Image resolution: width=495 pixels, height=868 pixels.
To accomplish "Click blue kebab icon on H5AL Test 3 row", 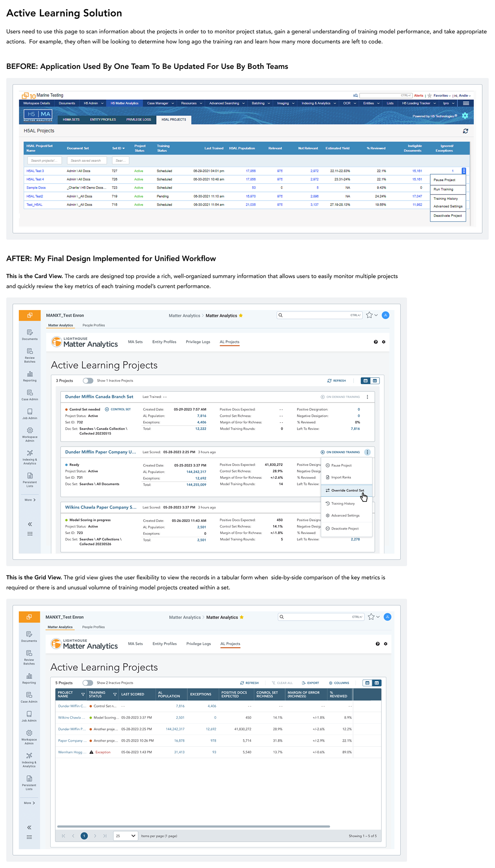I will point(464,171).
